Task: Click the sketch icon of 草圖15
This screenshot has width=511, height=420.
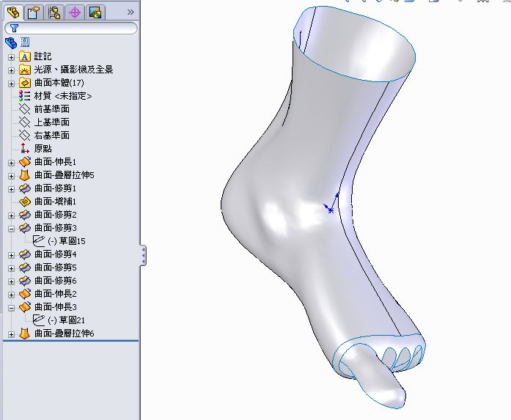Action: 39,241
